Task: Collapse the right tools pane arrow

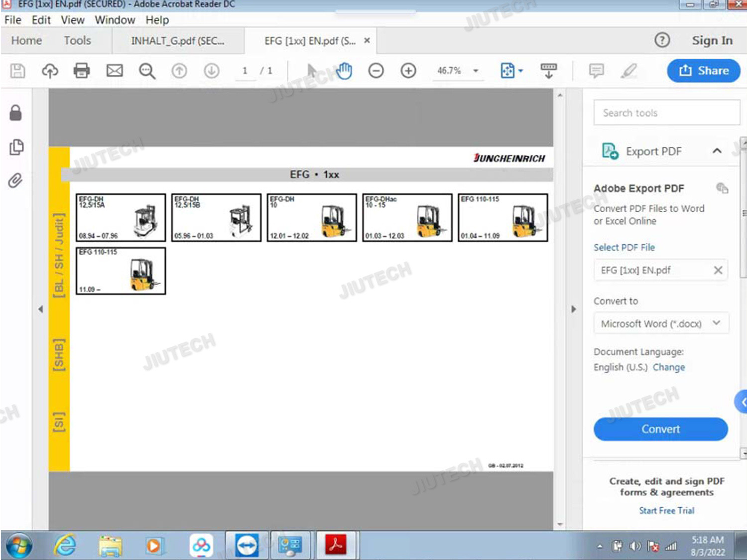Action: pos(573,309)
